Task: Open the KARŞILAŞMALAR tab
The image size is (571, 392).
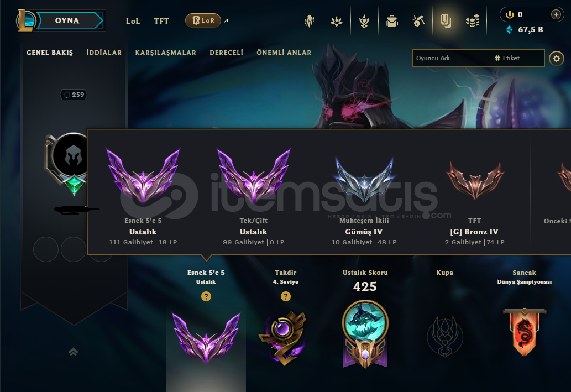Action: [x=166, y=53]
